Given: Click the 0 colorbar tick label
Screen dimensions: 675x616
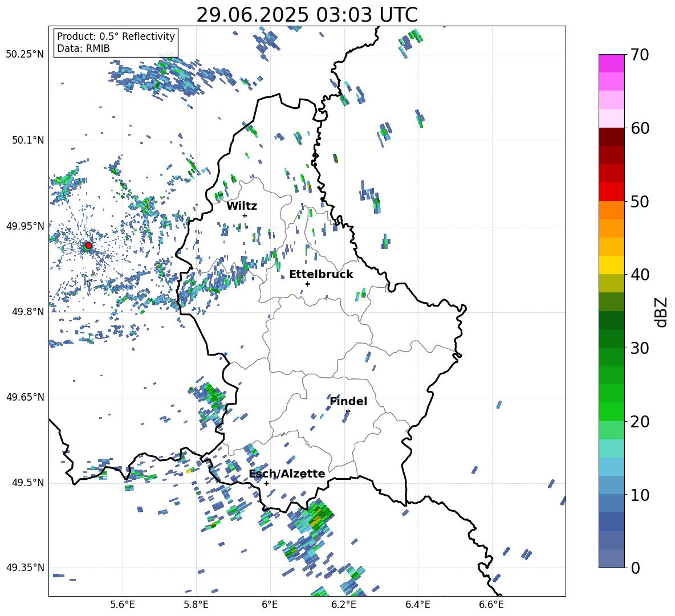Looking at the screenshot, I should point(636,568).
